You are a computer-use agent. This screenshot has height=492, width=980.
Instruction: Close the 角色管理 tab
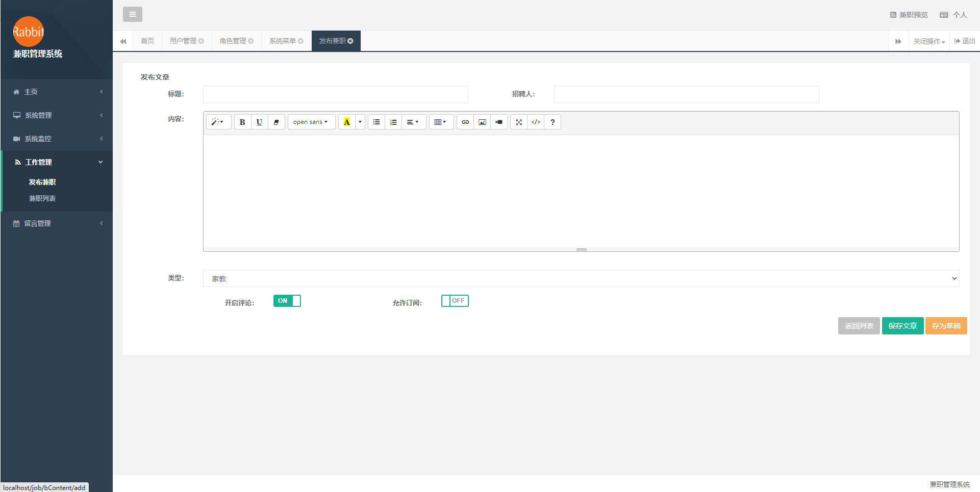coord(251,41)
